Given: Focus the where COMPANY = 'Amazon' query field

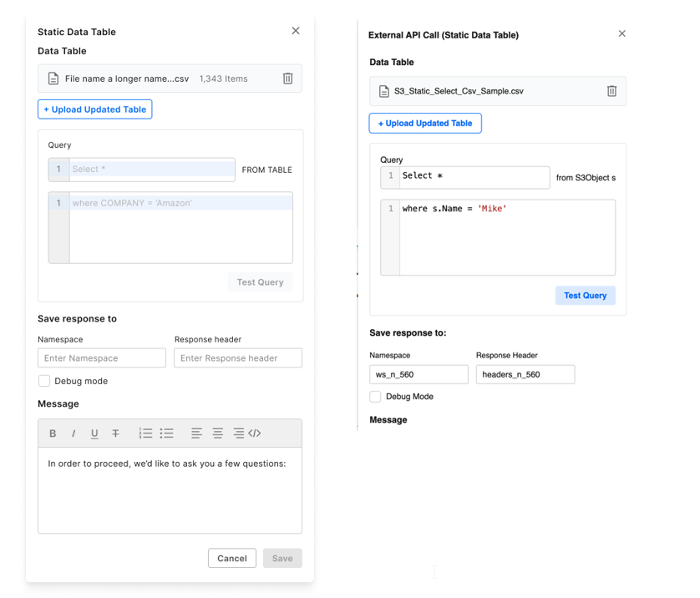Looking at the screenshot, I should click(x=170, y=228).
